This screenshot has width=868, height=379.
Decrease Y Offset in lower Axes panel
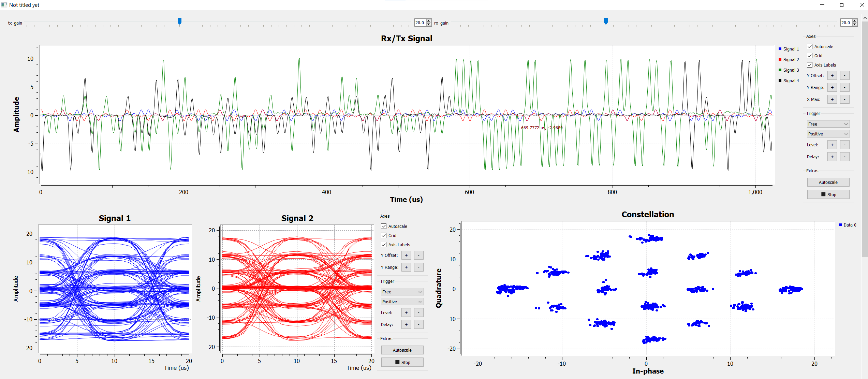(x=418, y=255)
